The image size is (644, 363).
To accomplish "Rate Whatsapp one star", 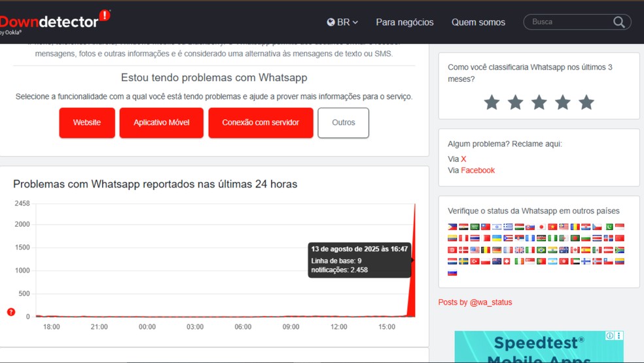I will tap(492, 102).
